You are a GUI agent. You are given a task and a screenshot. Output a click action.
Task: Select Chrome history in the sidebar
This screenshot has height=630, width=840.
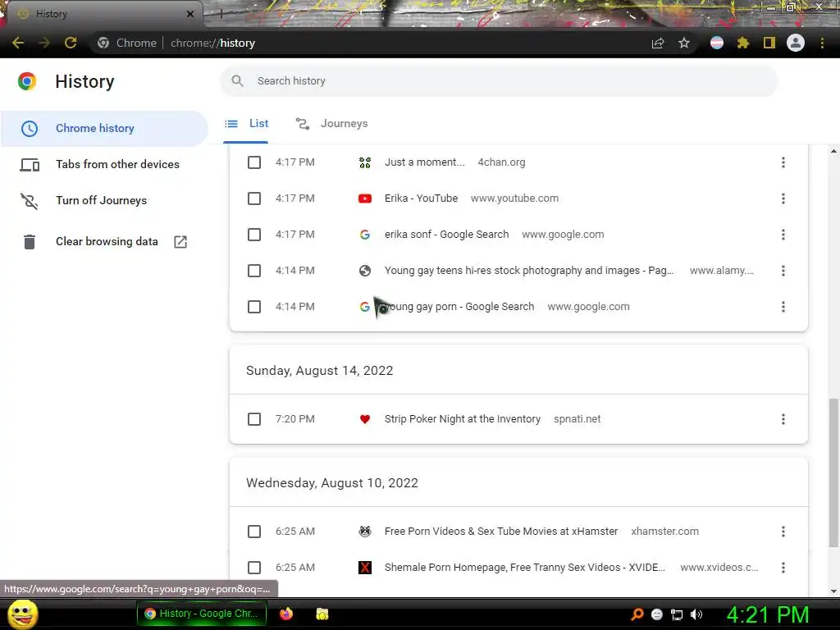click(x=104, y=129)
